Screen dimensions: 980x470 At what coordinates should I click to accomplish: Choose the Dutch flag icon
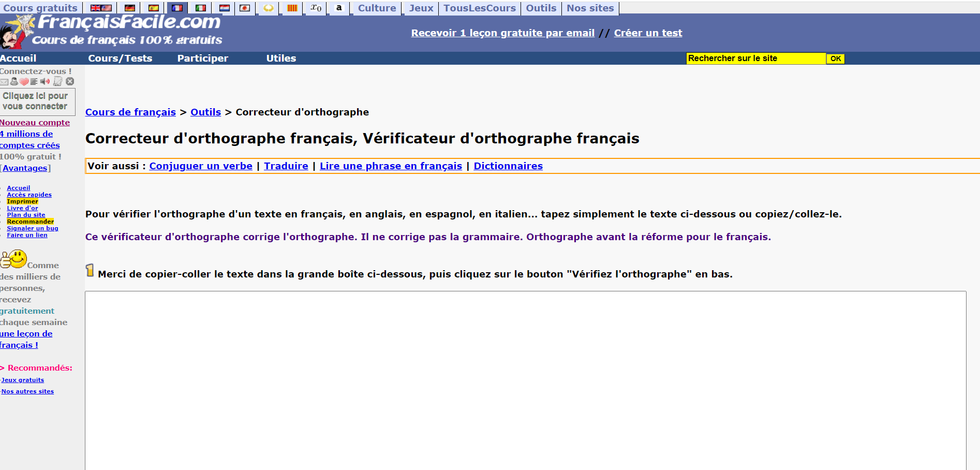tap(225, 8)
